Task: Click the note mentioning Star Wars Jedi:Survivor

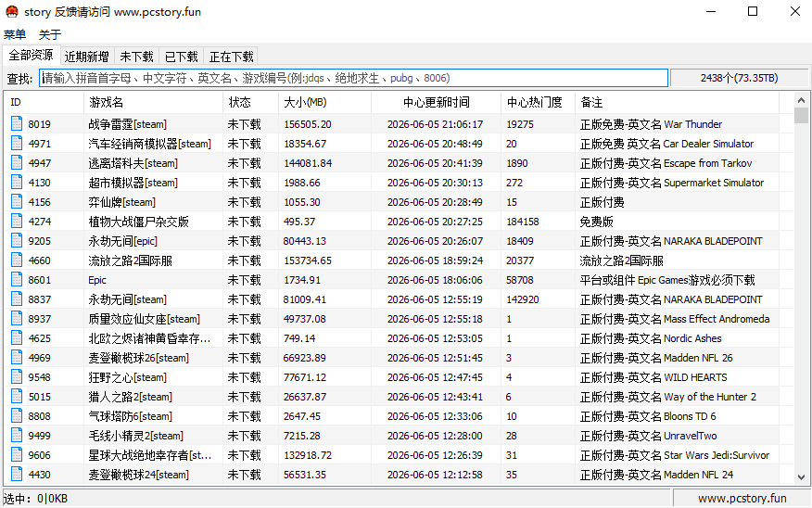Action: [x=675, y=455]
